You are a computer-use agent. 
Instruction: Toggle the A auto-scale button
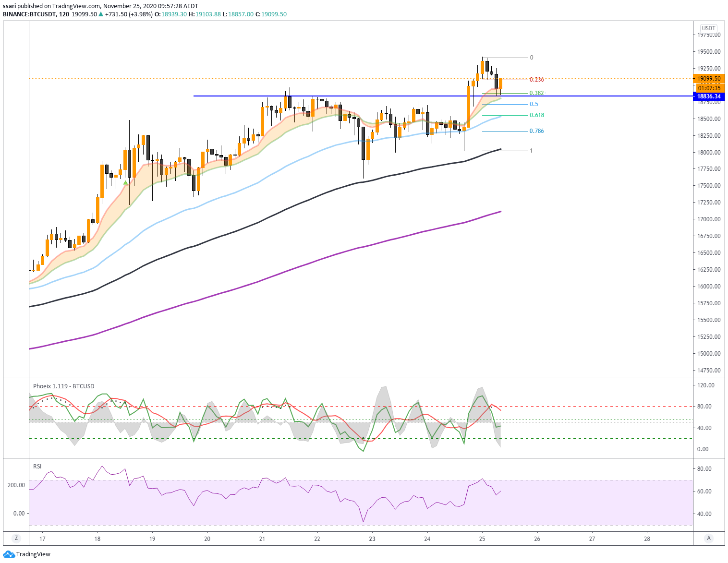click(x=709, y=538)
